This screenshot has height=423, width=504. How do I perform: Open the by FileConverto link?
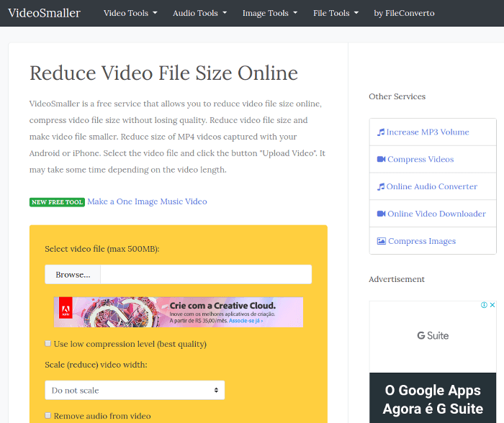tap(404, 13)
